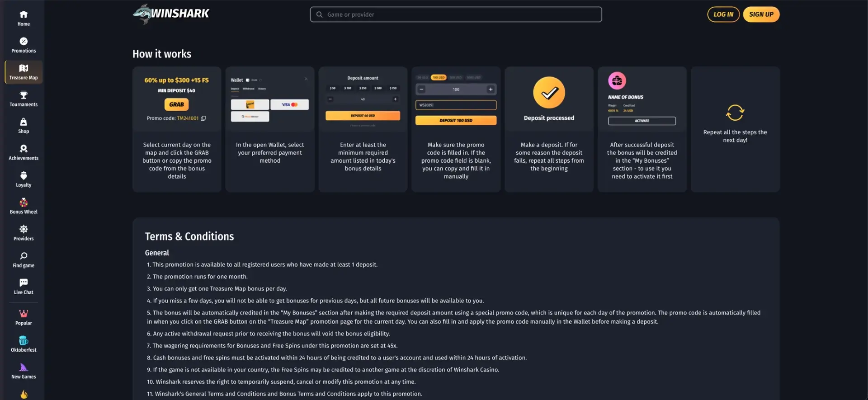Close the Wallet illustration with X
The image size is (868, 400).
(x=306, y=79)
